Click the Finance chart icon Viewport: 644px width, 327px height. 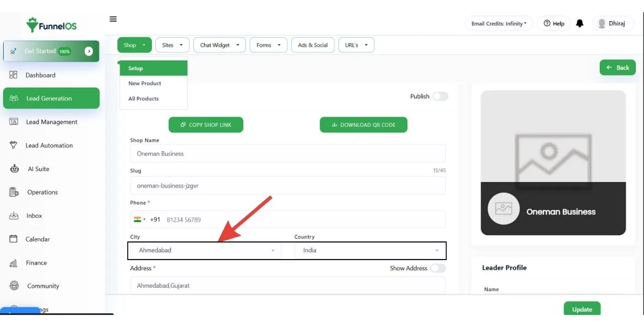pyautogui.click(x=14, y=263)
